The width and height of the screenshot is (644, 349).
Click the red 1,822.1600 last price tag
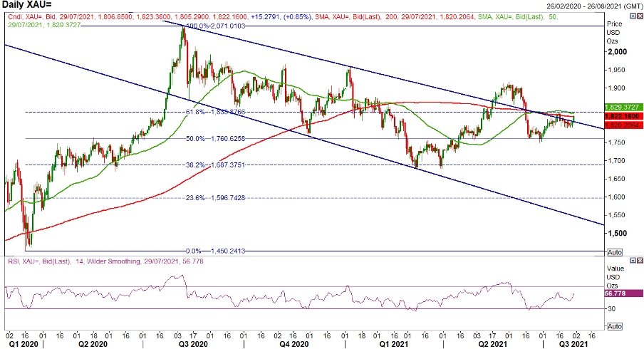pos(623,116)
